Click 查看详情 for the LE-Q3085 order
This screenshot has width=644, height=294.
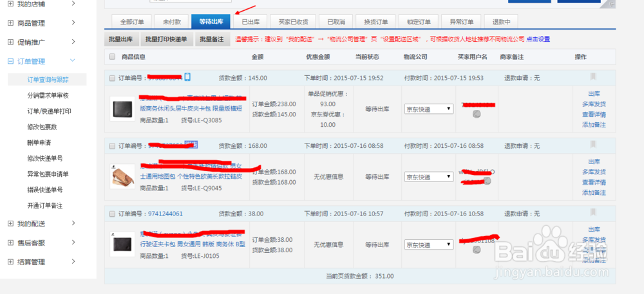(x=594, y=115)
